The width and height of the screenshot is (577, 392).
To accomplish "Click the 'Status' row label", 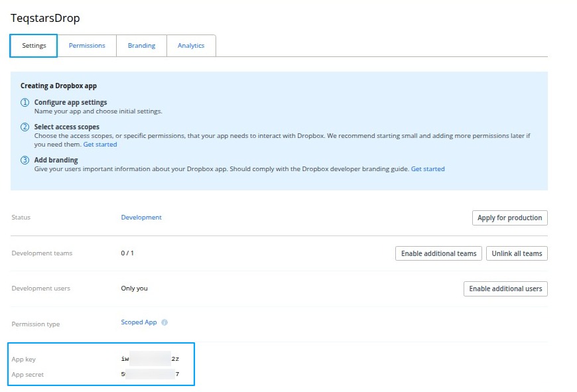I will [21, 218].
